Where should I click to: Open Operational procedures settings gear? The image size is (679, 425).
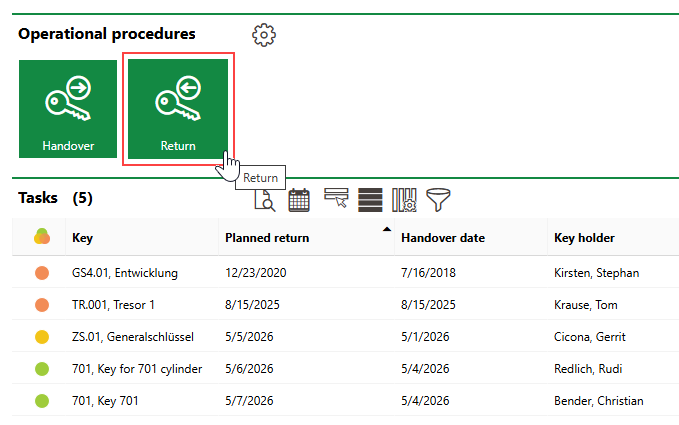click(x=264, y=35)
